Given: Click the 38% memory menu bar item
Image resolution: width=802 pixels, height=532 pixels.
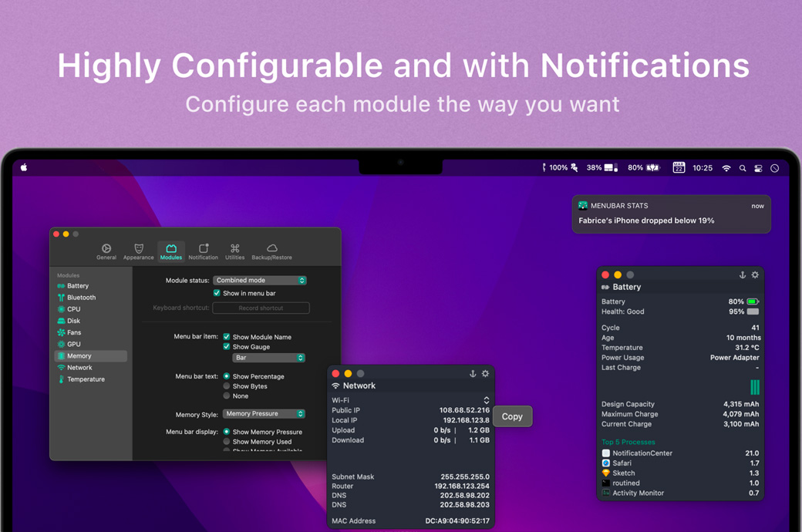Looking at the screenshot, I should pos(602,168).
